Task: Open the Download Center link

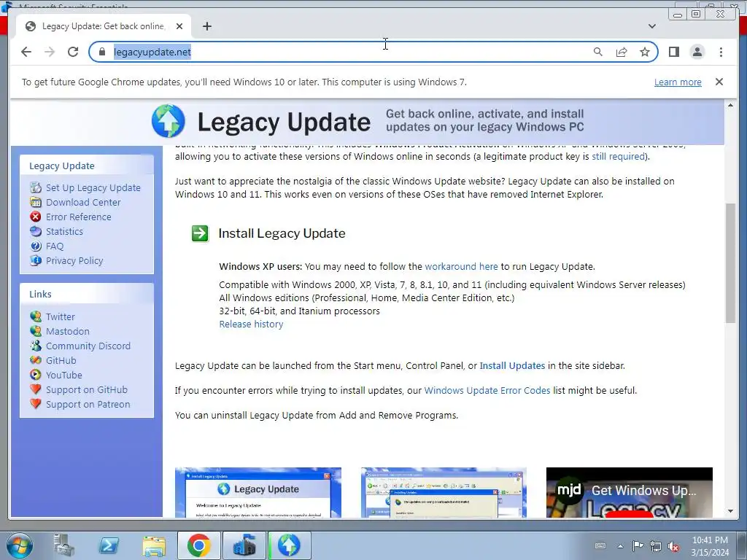Action: pyautogui.click(x=83, y=202)
